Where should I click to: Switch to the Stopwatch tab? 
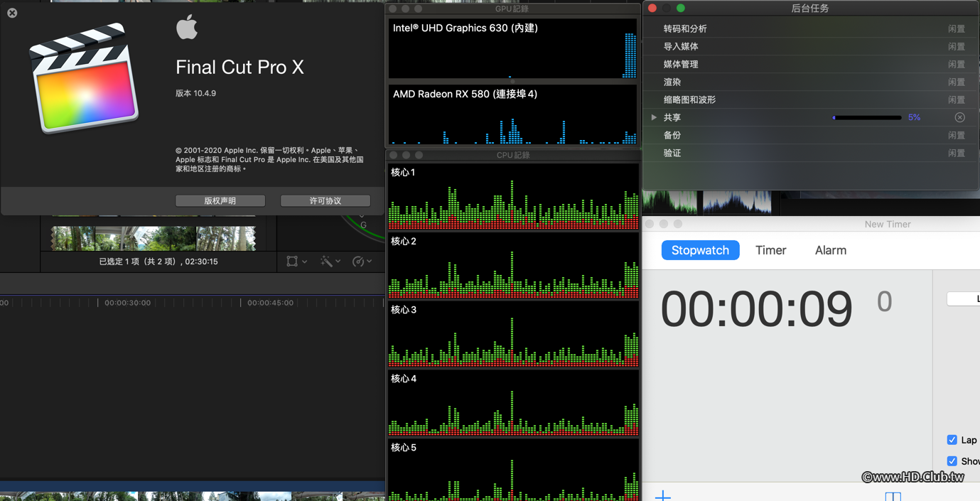[700, 250]
